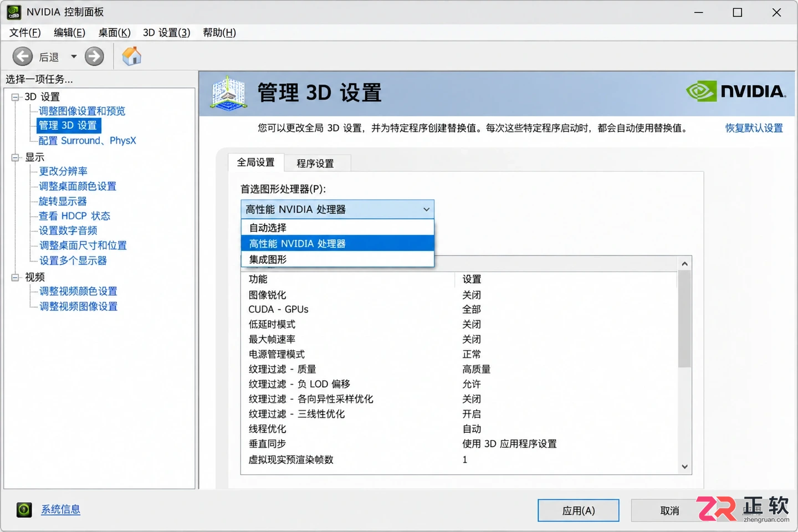
Task: Open 设置数字音频 in the task tree
Action: 68,231
